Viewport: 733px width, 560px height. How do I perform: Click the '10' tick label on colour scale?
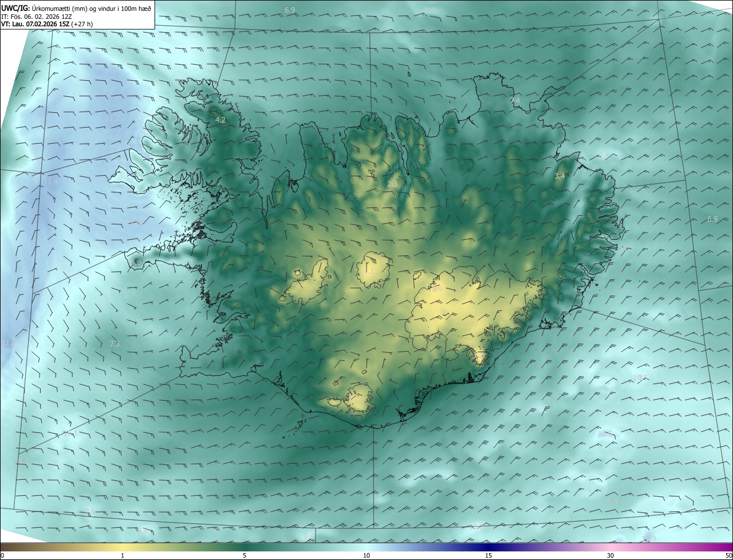[366, 555]
